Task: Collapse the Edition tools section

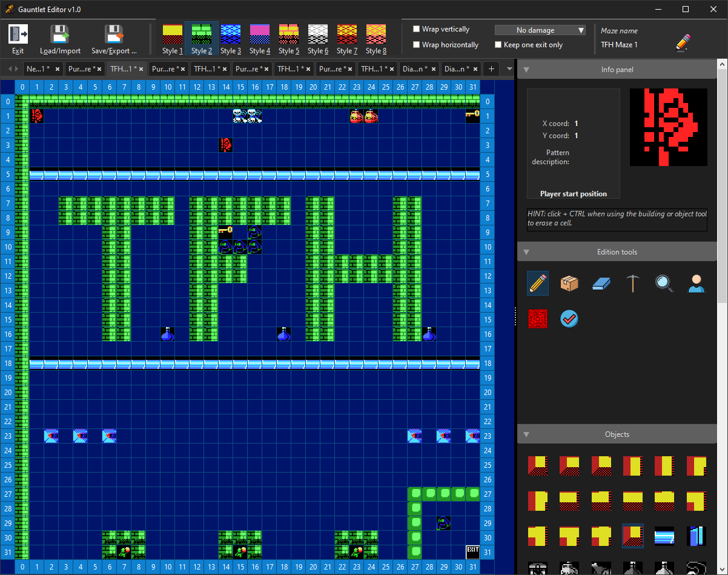Action: 526,252
